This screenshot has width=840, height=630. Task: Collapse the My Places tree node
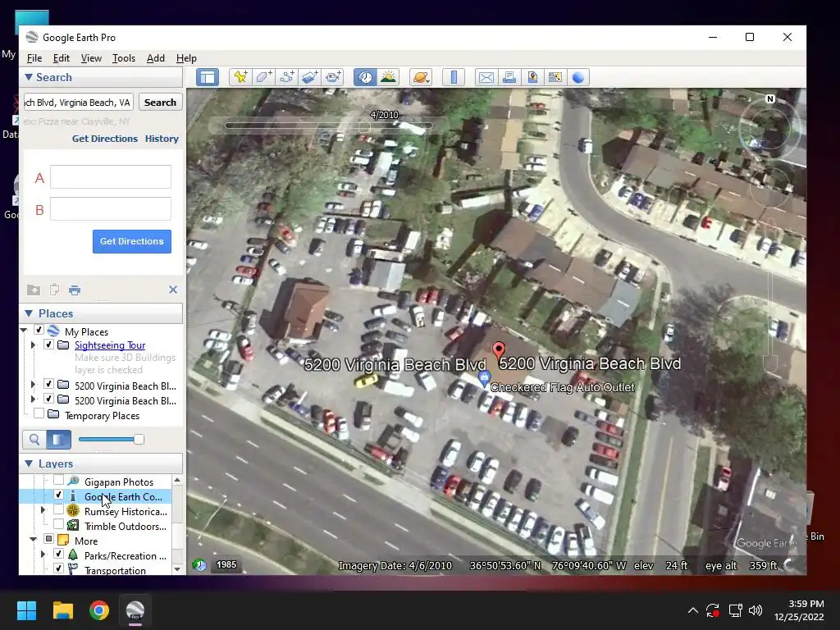[24, 331]
